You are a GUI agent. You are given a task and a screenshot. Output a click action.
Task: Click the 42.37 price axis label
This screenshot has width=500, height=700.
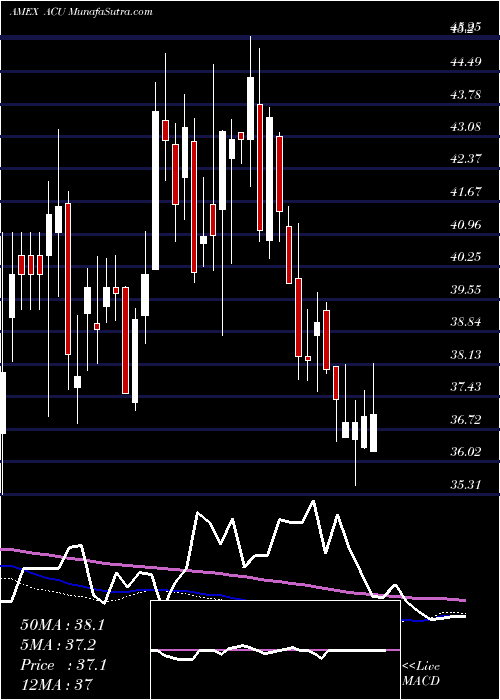coord(466,159)
